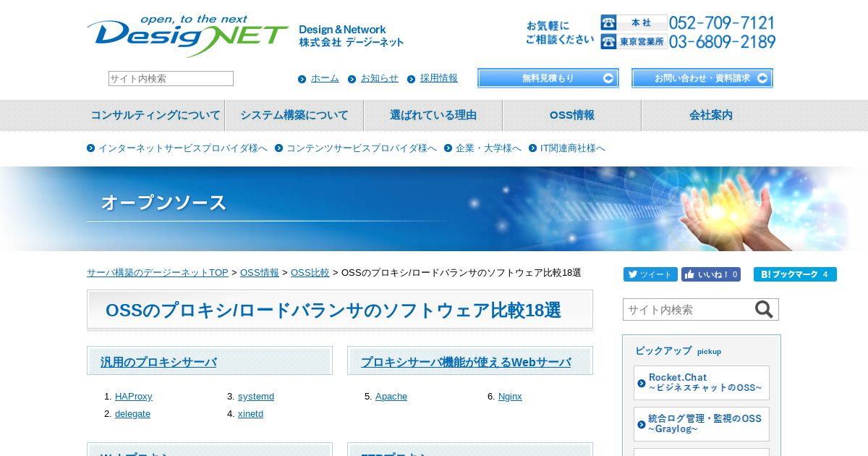
Task: Open お問い合わせ・資料請求 button
Action: coord(702,78)
